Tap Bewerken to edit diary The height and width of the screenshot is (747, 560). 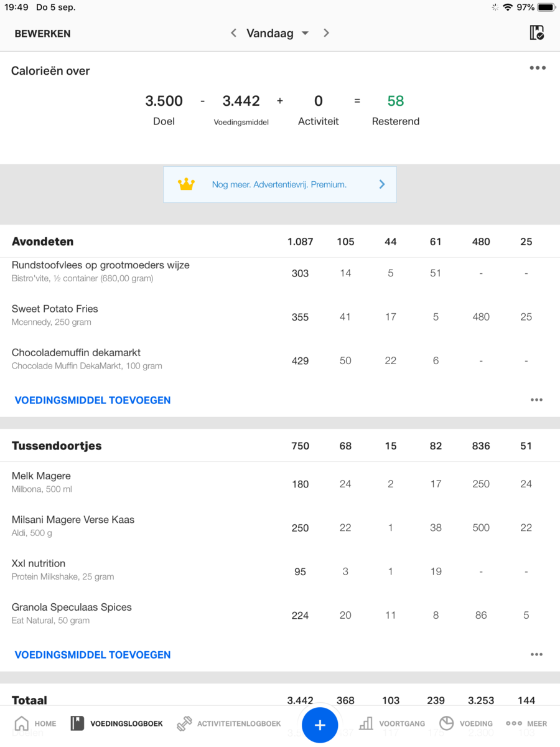click(42, 34)
